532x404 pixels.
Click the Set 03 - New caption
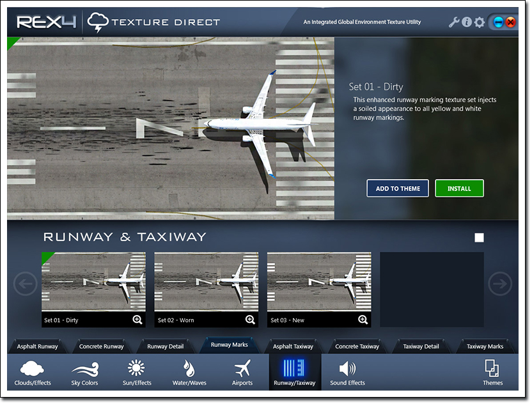click(287, 320)
